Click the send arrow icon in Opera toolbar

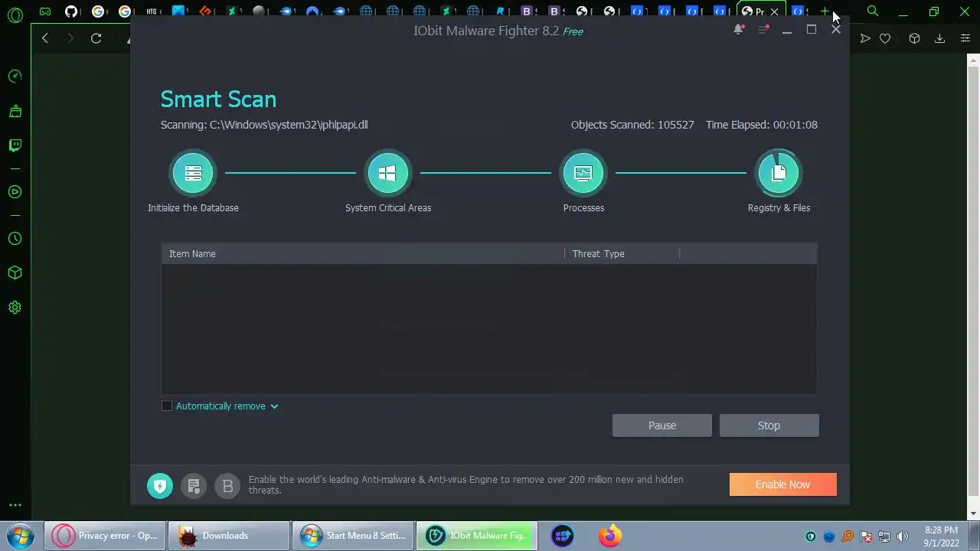(865, 38)
